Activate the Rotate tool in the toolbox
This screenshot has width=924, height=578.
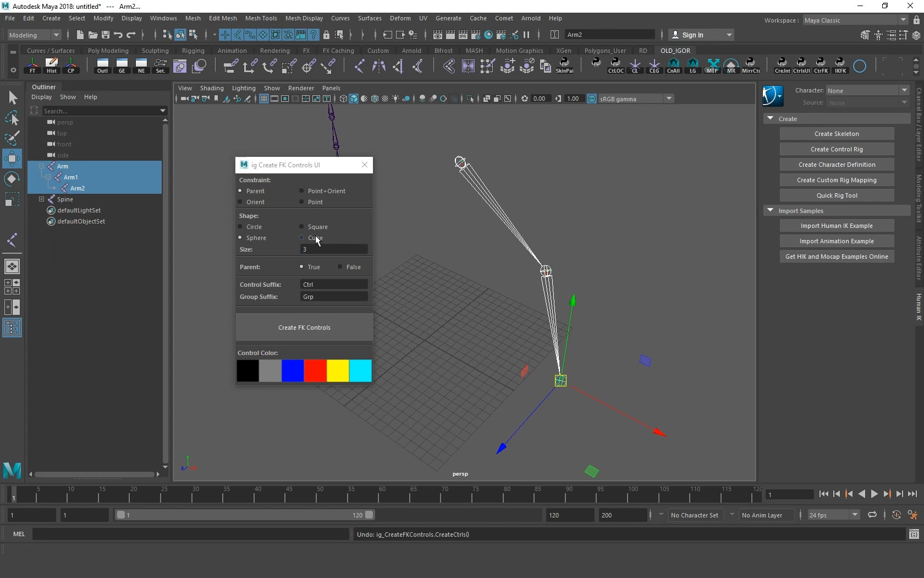pyautogui.click(x=12, y=179)
